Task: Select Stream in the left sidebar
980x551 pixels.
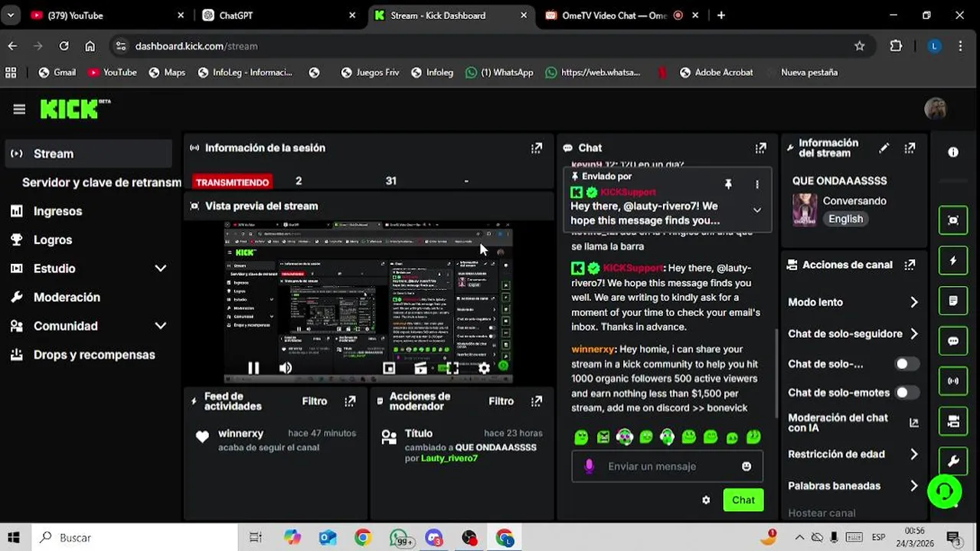Action: pyautogui.click(x=88, y=154)
